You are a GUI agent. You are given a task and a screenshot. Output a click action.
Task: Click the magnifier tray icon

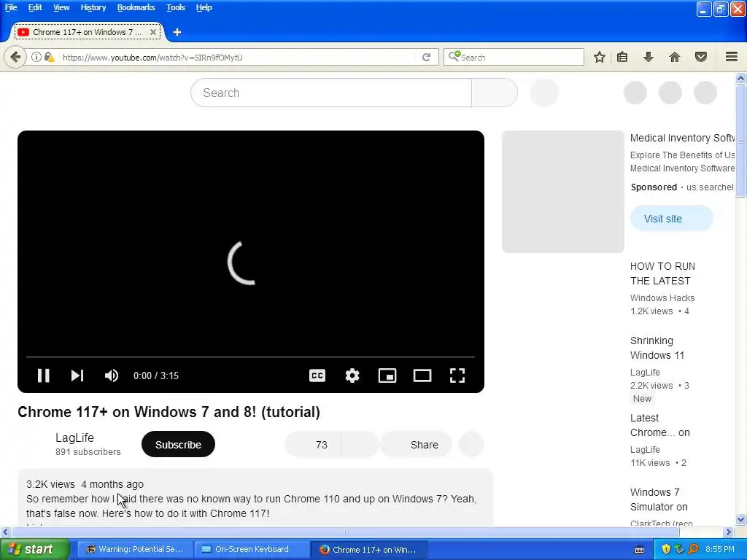693,549
